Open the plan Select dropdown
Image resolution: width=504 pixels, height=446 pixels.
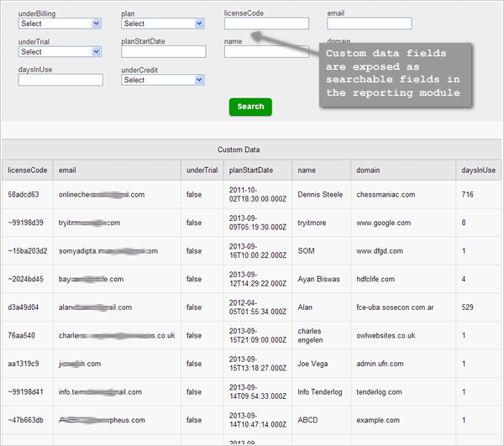pyautogui.click(x=163, y=24)
